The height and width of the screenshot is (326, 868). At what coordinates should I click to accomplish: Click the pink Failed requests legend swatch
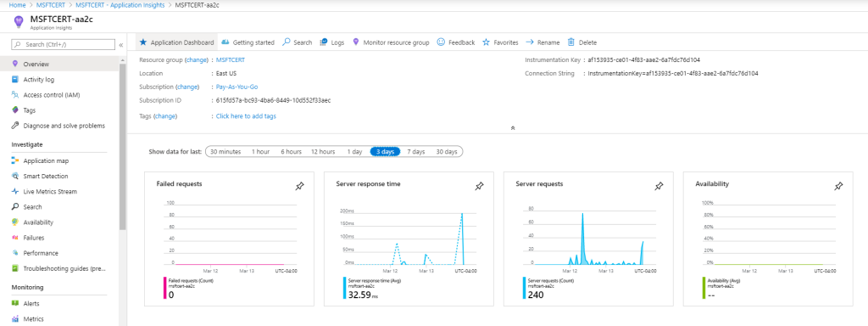(x=165, y=289)
